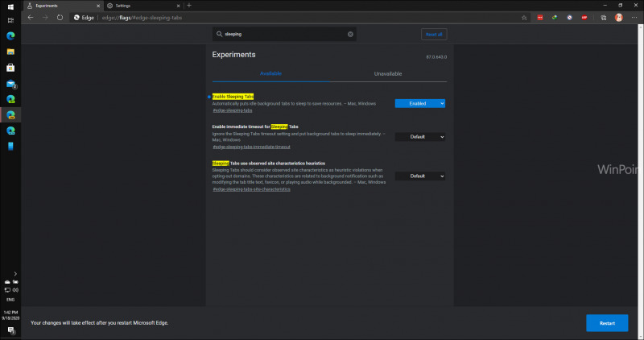Screen dimensions: 644x340
Task: Switch to the Unavailable tab
Action: [388, 73]
